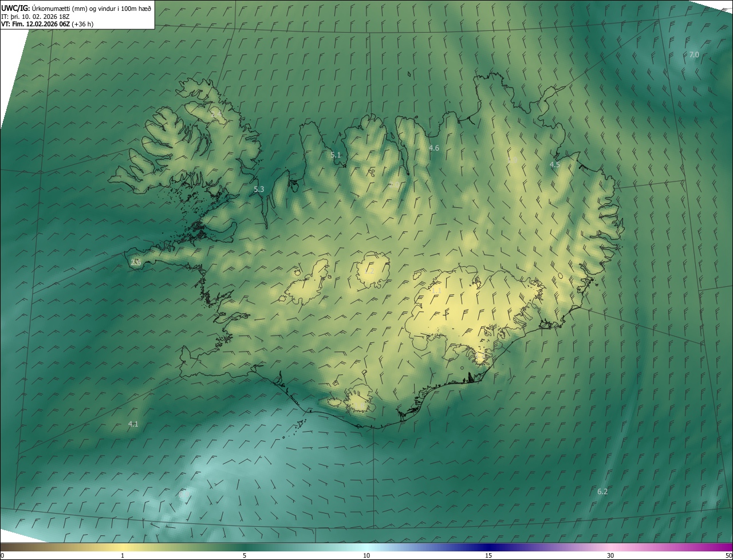Click the 30 tick label on the color scale
This screenshot has height=560, width=733.
[x=610, y=555]
